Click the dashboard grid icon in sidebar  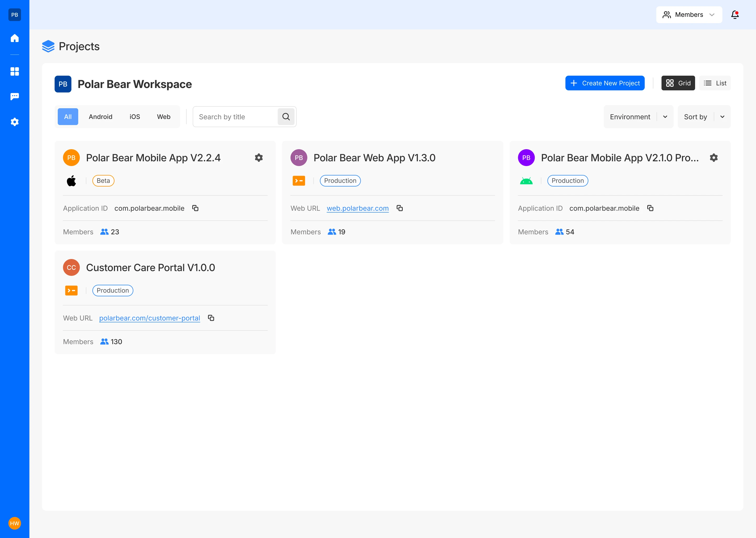(x=14, y=71)
